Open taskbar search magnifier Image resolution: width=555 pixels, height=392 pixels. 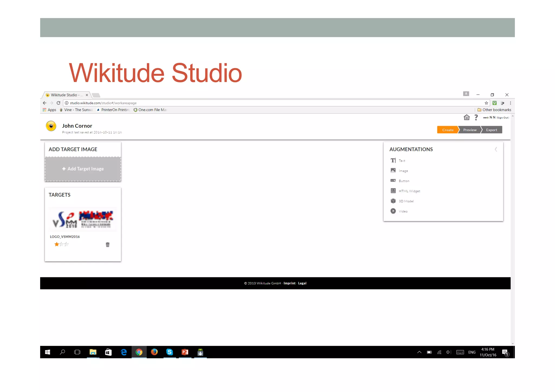point(62,352)
